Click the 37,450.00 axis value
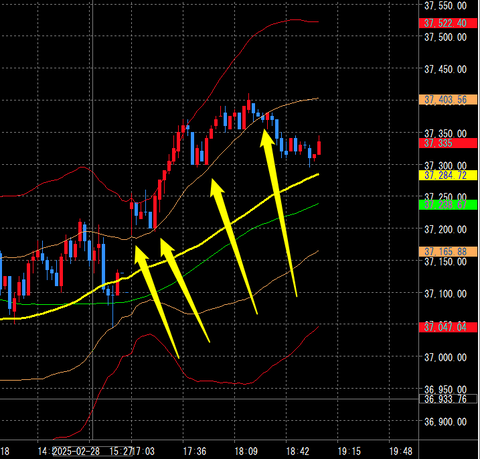Screen dimensions: 480x459 pyautogui.click(x=445, y=69)
